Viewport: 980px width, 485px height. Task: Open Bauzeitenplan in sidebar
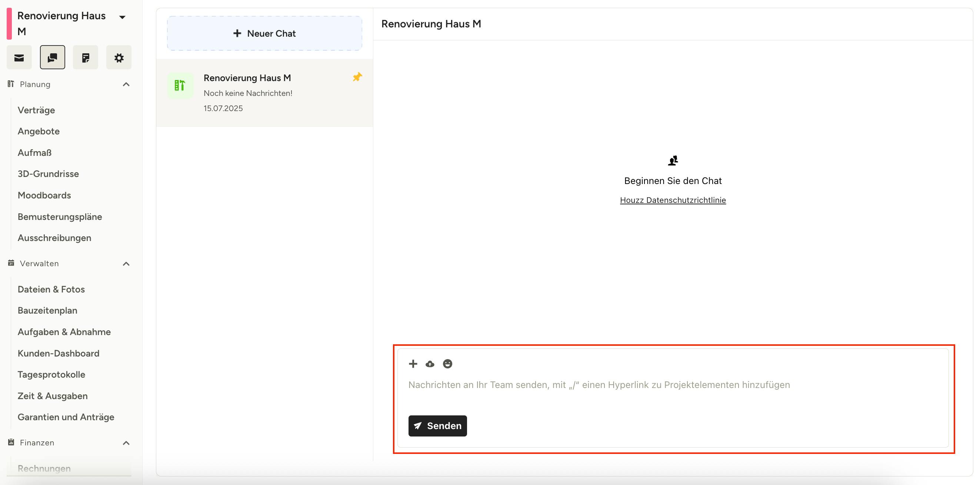[47, 310]
